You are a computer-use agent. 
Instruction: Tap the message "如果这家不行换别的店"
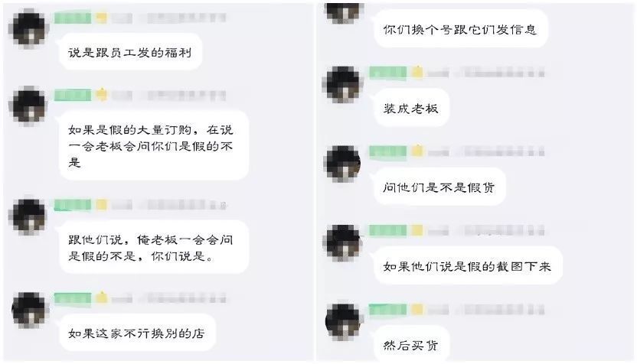coord(137,333)
